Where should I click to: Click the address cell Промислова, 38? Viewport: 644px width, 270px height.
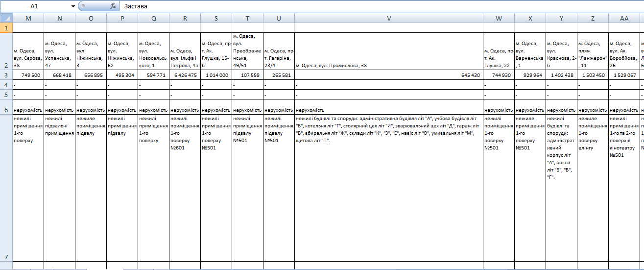388,65
